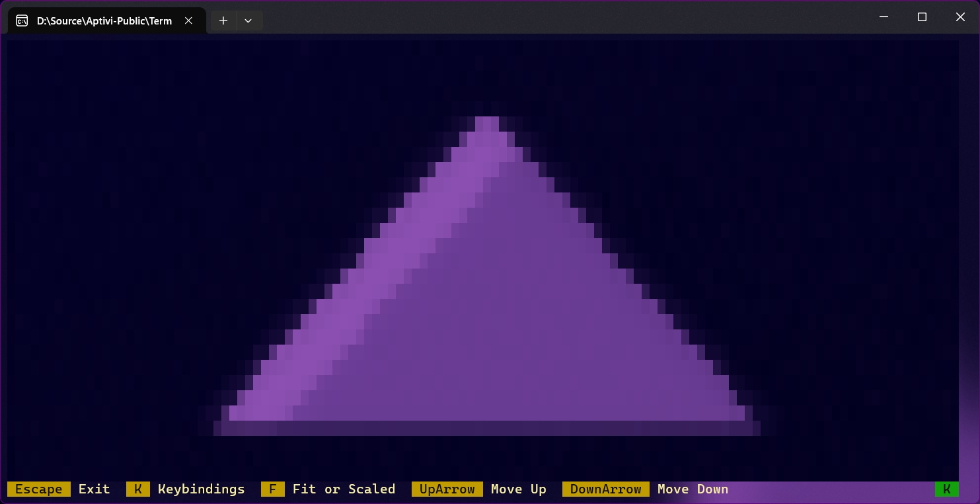980x504 pixels.
Task: Click the Move Up label
Action: coord(519,489)
